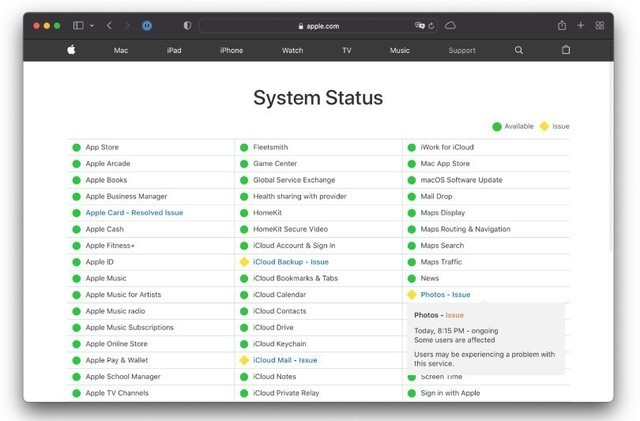
Task: Open the Mac menu item
Action: pyautogui.click(x=121, y=50)
